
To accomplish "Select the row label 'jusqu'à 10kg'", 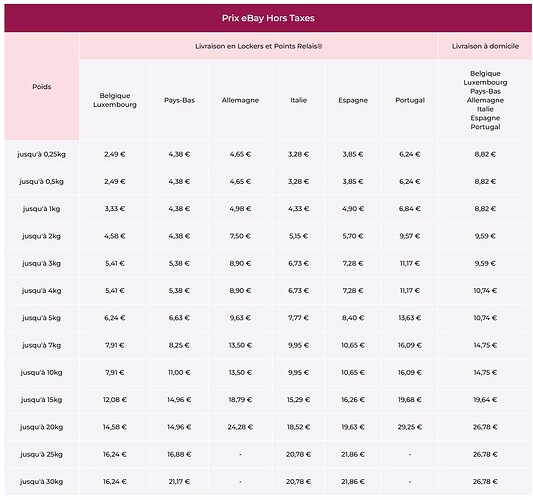I will click(41, 373).
